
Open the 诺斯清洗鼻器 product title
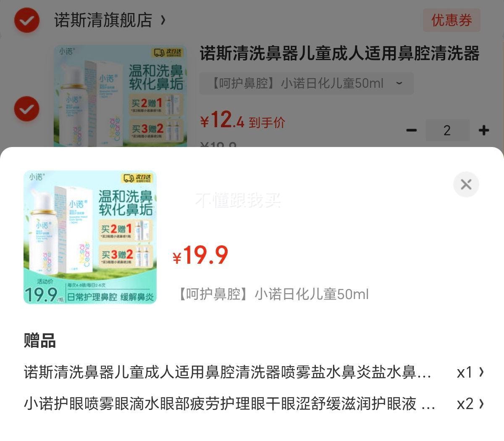point(339,54)
